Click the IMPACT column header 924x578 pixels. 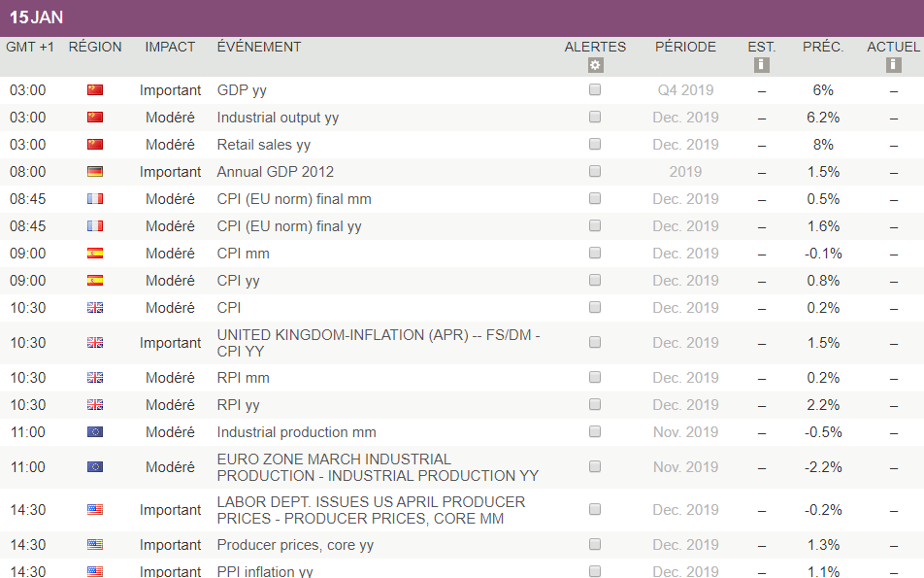pyautogui.click(x=170, y=47)
